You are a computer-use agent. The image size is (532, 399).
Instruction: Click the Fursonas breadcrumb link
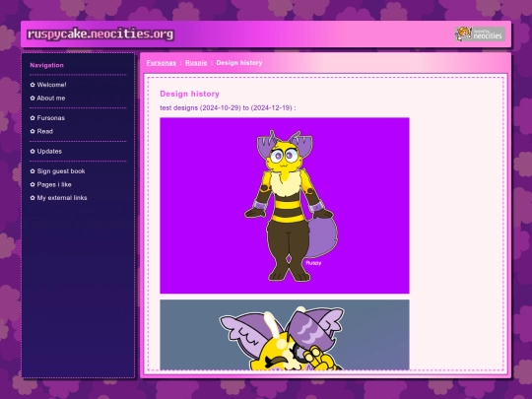tap(162, 63)
